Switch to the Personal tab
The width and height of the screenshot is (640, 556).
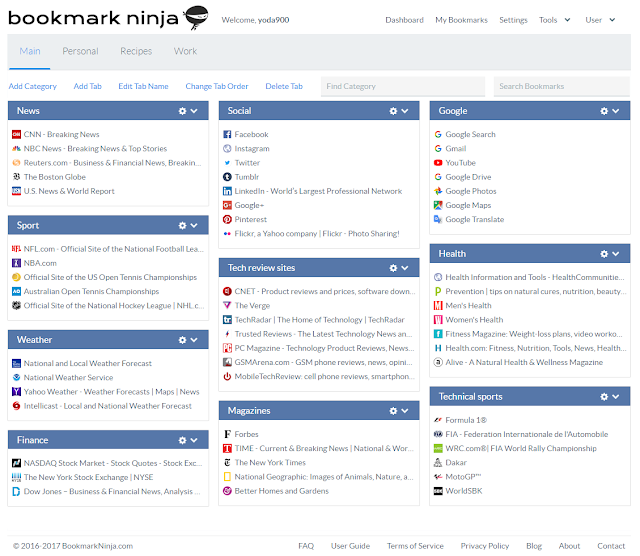click(80, 51)
